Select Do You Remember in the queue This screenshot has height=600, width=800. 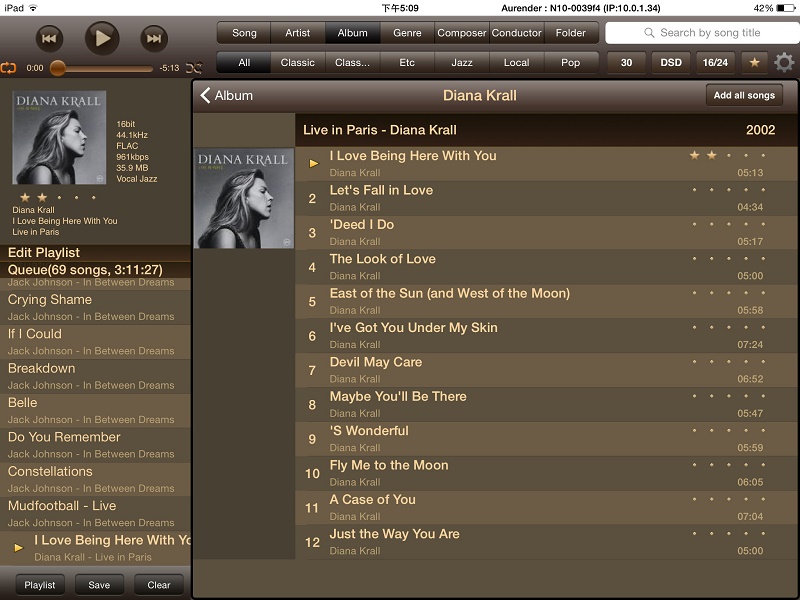95,445
